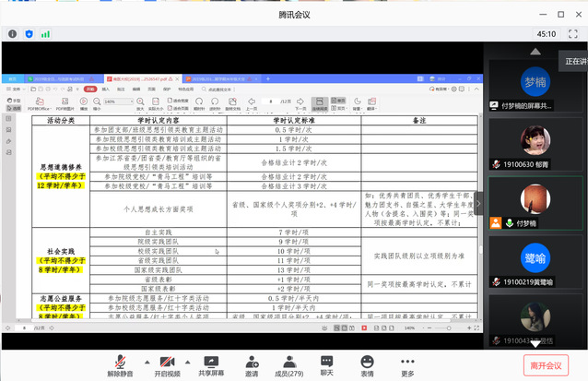Turn on camera with 开启视频

[169, 364]
